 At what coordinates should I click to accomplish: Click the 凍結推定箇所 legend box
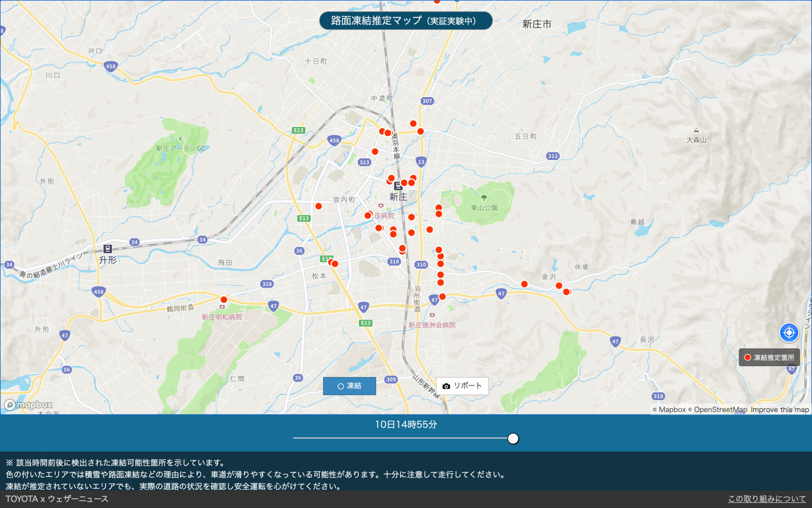pos(769,358)
